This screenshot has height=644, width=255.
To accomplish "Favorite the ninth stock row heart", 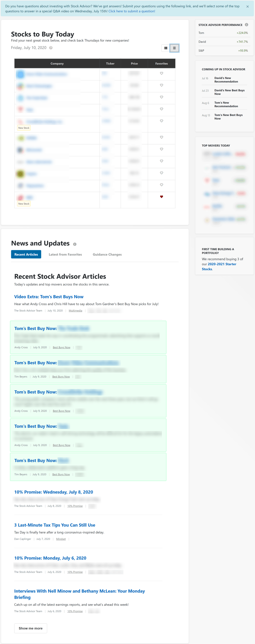I will pyautogui.click(x=161, y=173).
